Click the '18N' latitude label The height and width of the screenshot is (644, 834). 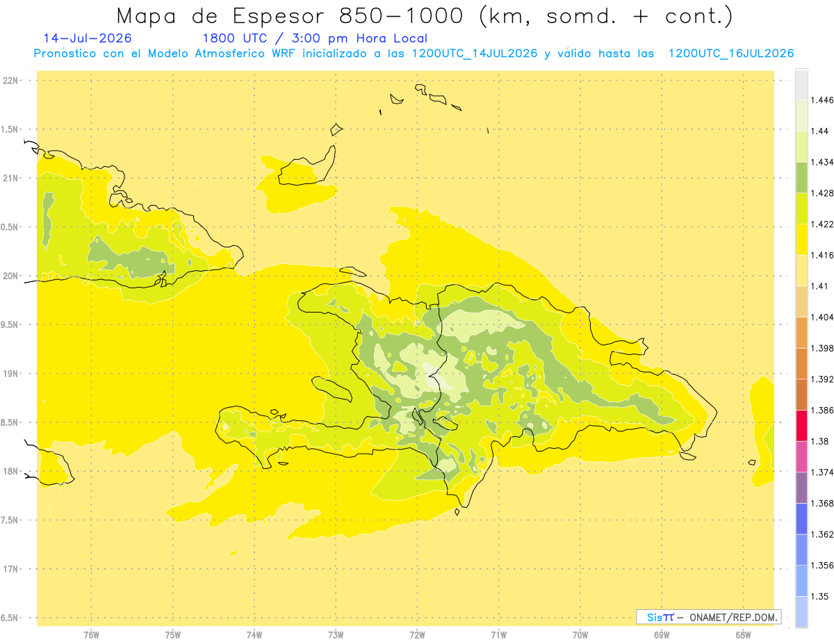pyautogui.click(x=11, y=471)
